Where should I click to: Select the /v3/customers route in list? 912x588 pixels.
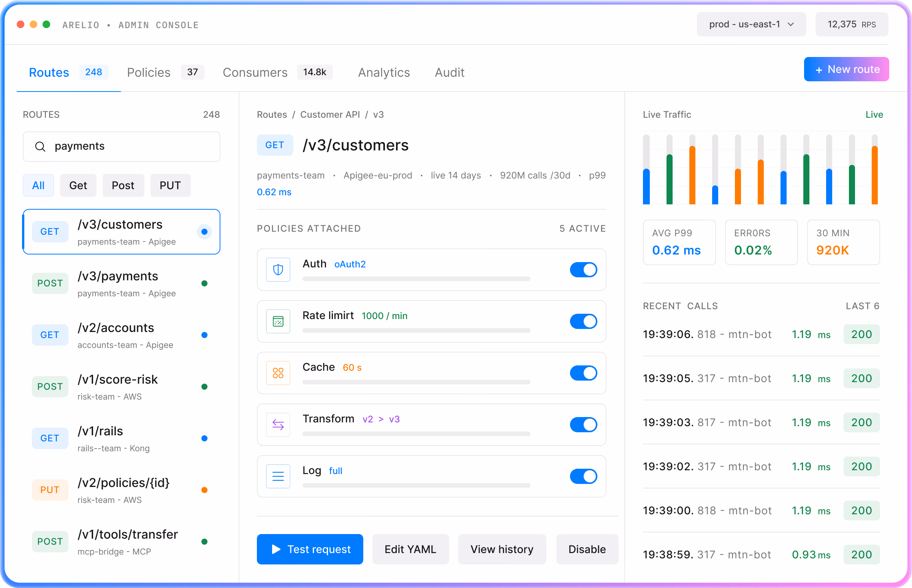point(122,232)
